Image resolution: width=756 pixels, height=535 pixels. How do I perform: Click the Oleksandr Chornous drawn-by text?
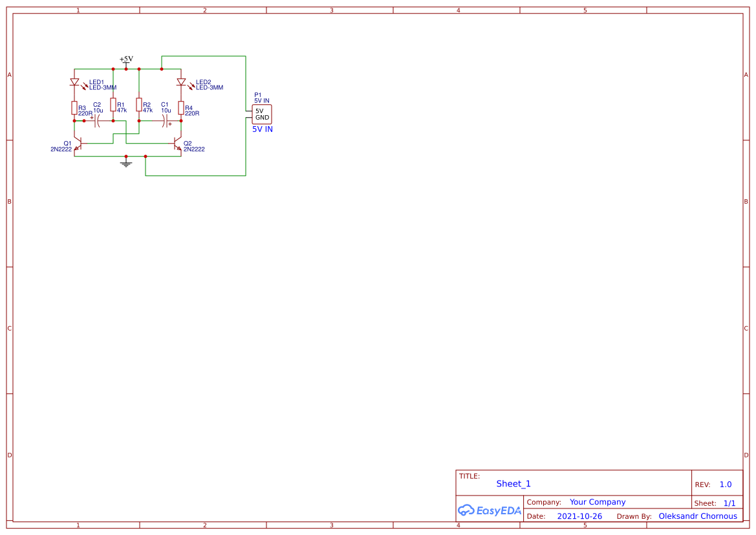[x=697, y=516]
